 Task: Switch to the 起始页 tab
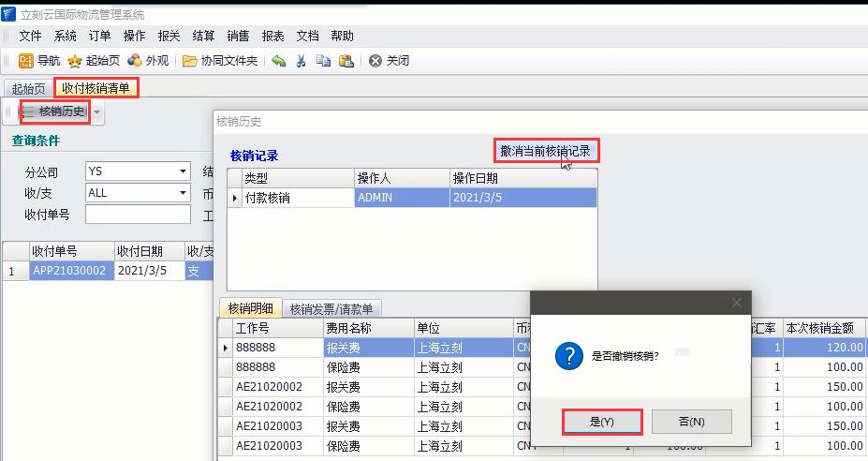(x=28, y=89)
